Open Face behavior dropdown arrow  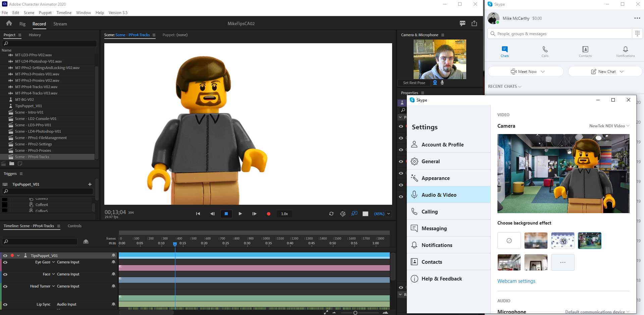pyautogui.click(x=53, y=274)
